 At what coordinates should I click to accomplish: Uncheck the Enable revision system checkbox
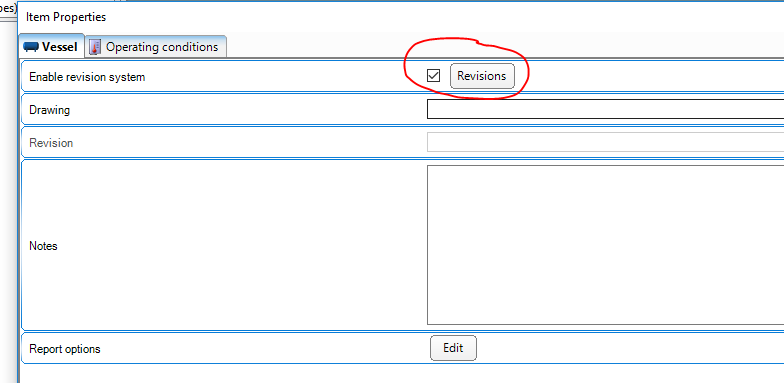pyautogui.click(x=434, y=76)
